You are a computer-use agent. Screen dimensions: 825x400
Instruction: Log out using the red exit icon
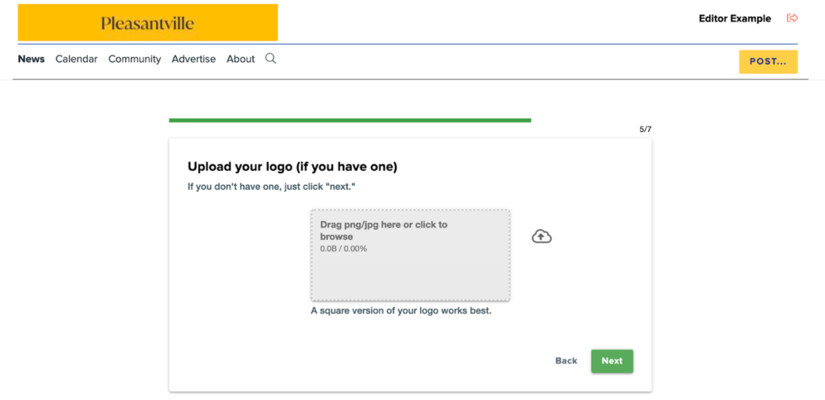click(x=792, y=18)
